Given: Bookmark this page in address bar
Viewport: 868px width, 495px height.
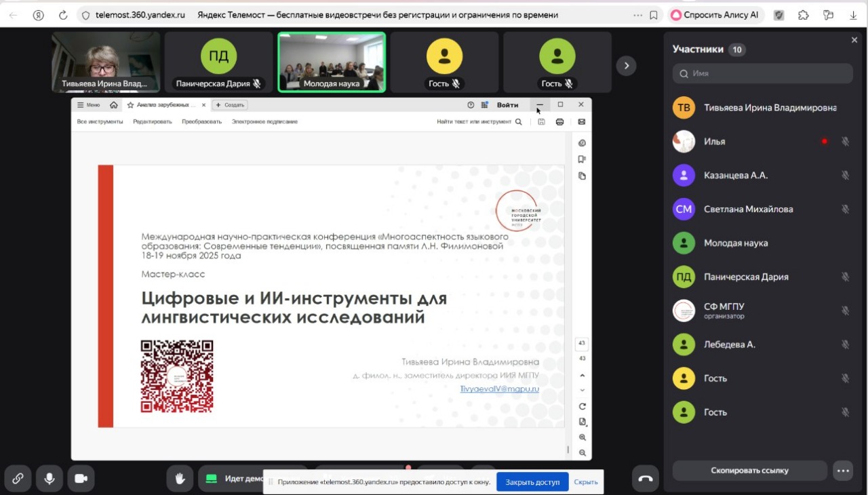Looking at the screenshot, I should click(x=654, y=15).
